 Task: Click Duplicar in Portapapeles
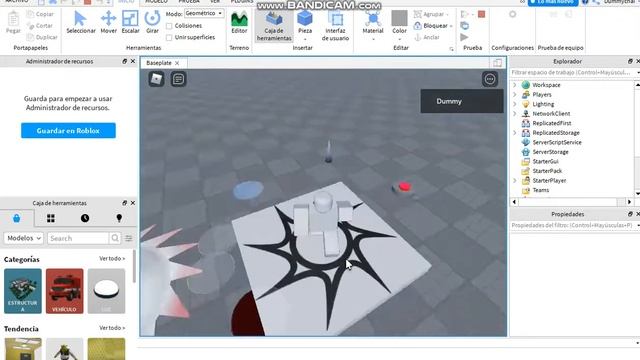click(x=42, y=37)
